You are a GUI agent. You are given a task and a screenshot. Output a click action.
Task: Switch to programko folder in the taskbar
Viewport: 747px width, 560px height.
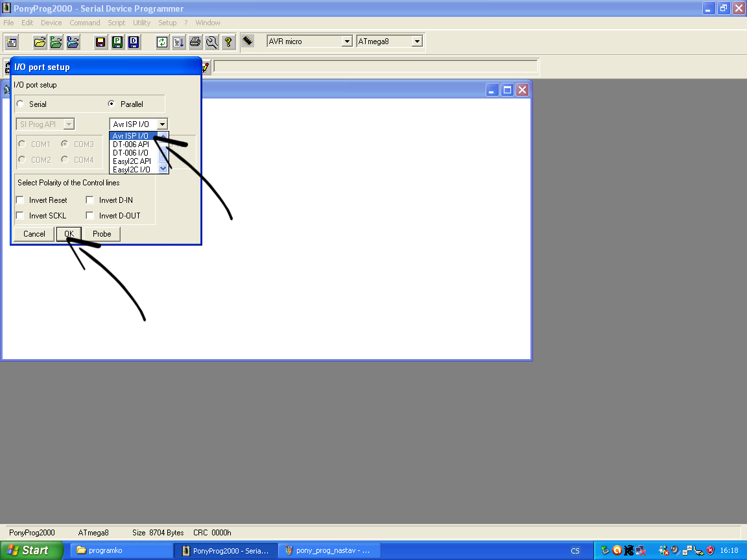click(121, 550)
